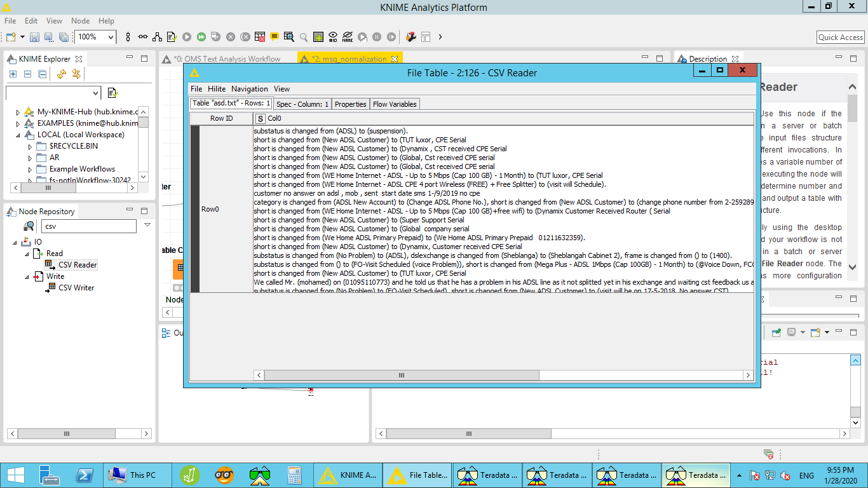Click the Col0 column header
This screenshot has width=868, height=488.
[x=503, y=119]
